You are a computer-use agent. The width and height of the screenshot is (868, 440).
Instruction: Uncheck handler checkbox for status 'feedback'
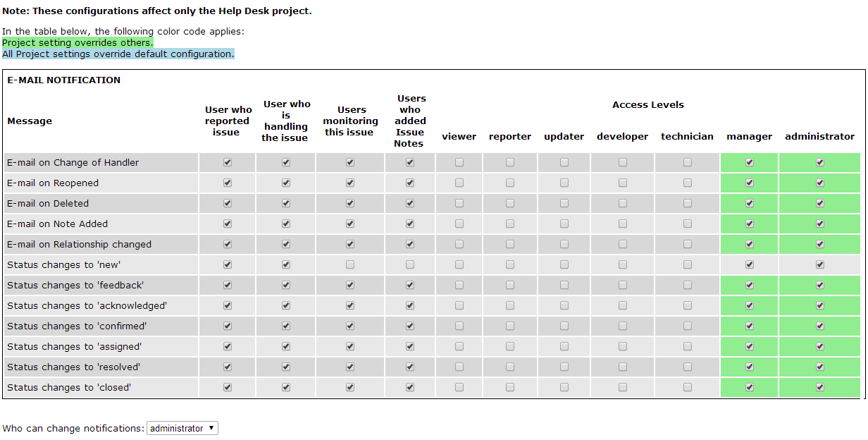tap(286, 285)
